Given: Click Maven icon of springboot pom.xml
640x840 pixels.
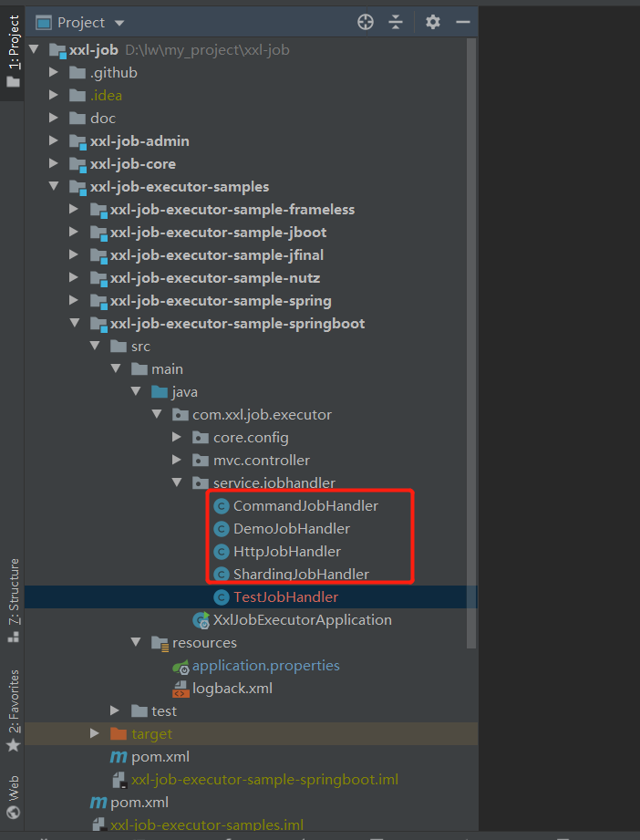Looking at the screenshot, I should [x=119, y=757].
